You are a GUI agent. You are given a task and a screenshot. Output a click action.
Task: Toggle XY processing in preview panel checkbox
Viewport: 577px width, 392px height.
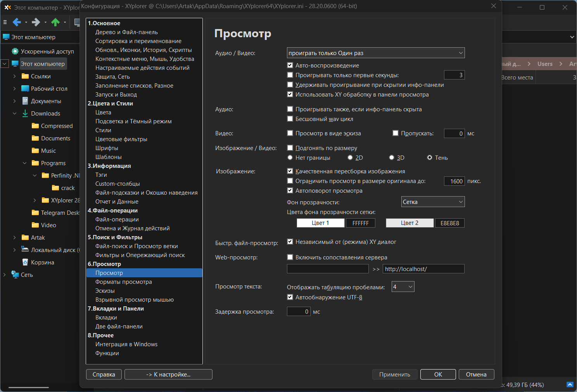(290, 94)
